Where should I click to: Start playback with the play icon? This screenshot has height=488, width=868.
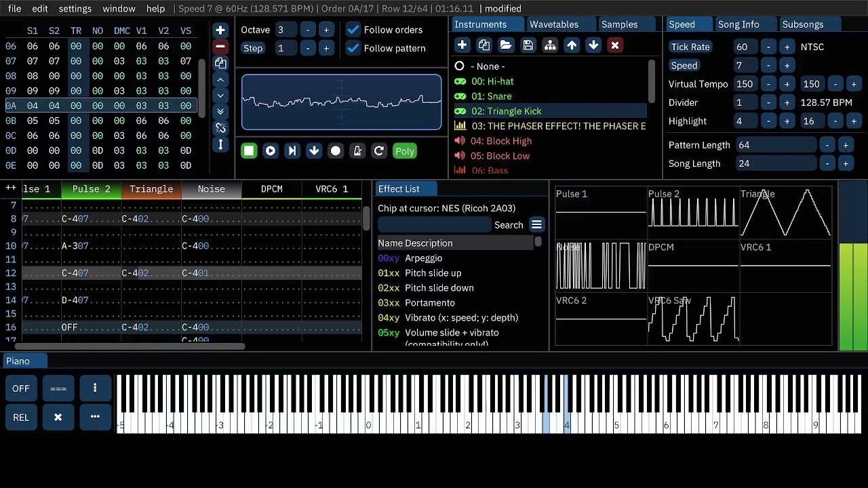[271, 151]
